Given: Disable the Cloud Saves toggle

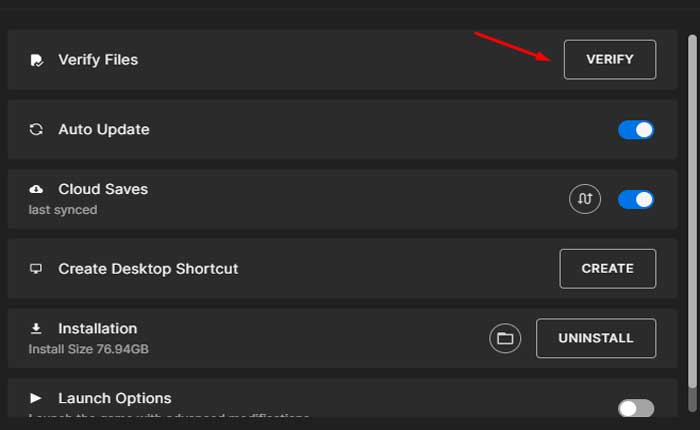Looking at the screenshot, I should click(636, 199).
